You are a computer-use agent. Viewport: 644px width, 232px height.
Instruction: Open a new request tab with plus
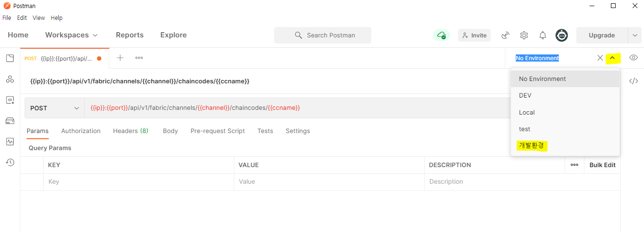tap(120, 58)
